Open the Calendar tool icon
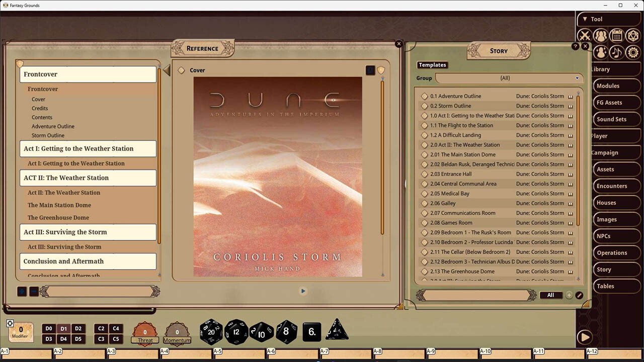The height and width of the screenshot is (362, 644). click(x=616, y=35)
